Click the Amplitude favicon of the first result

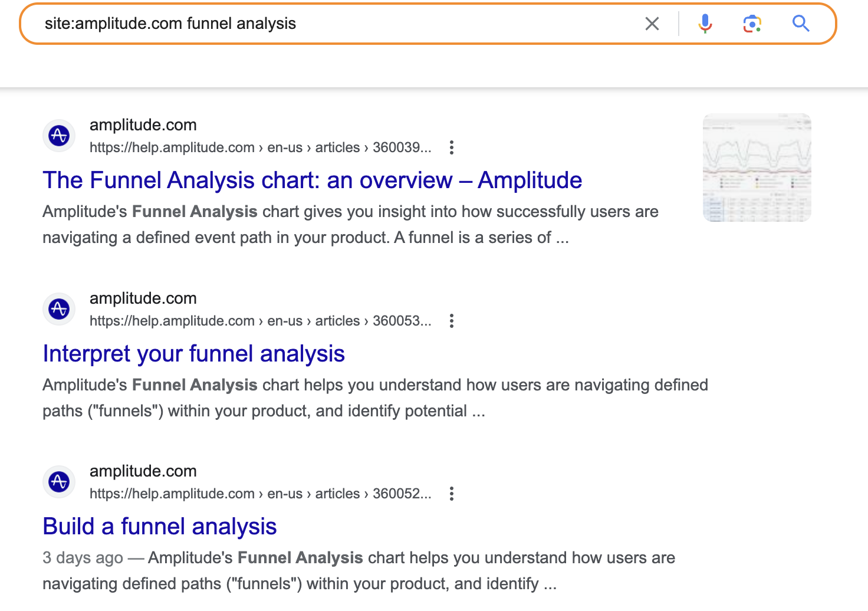pyautogui.click(x=59, y=136)
